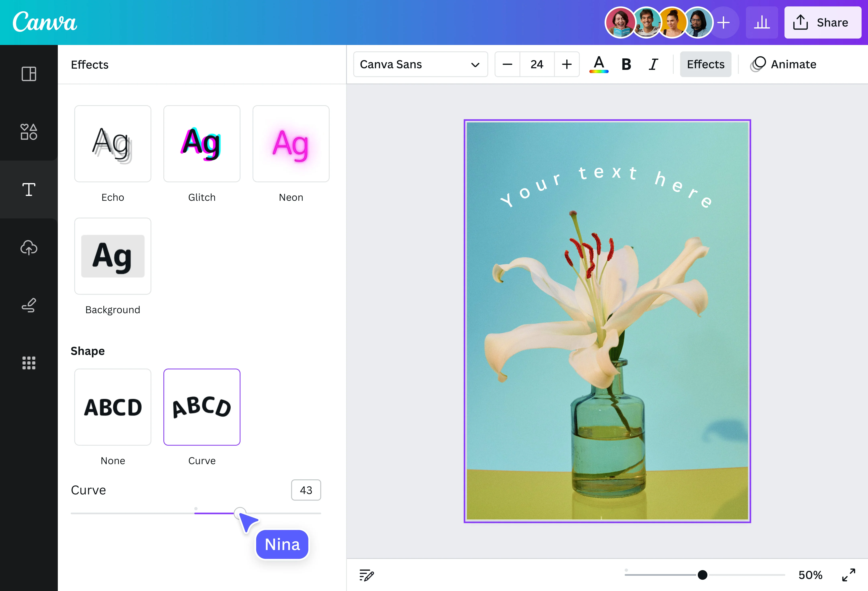Open the Animate panel
The height and width of the screenshot is (591, 868).
(784, 64)
